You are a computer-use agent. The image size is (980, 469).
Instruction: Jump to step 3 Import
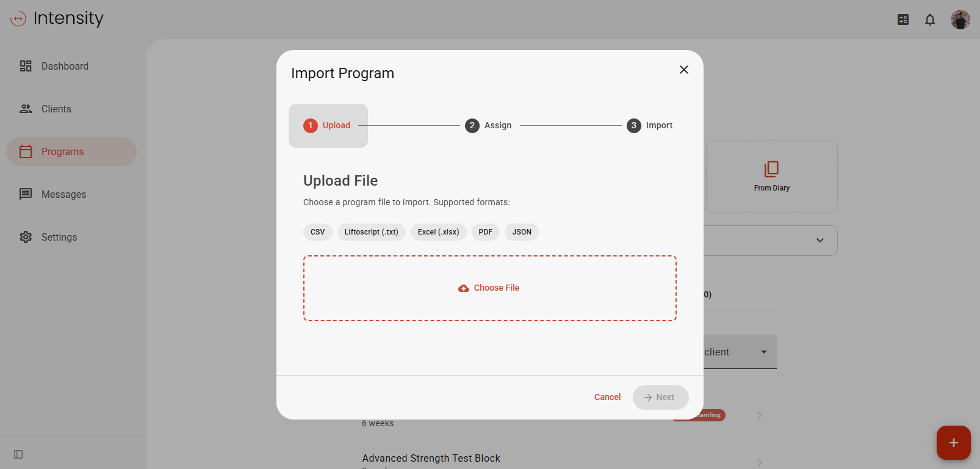(650, 125)
